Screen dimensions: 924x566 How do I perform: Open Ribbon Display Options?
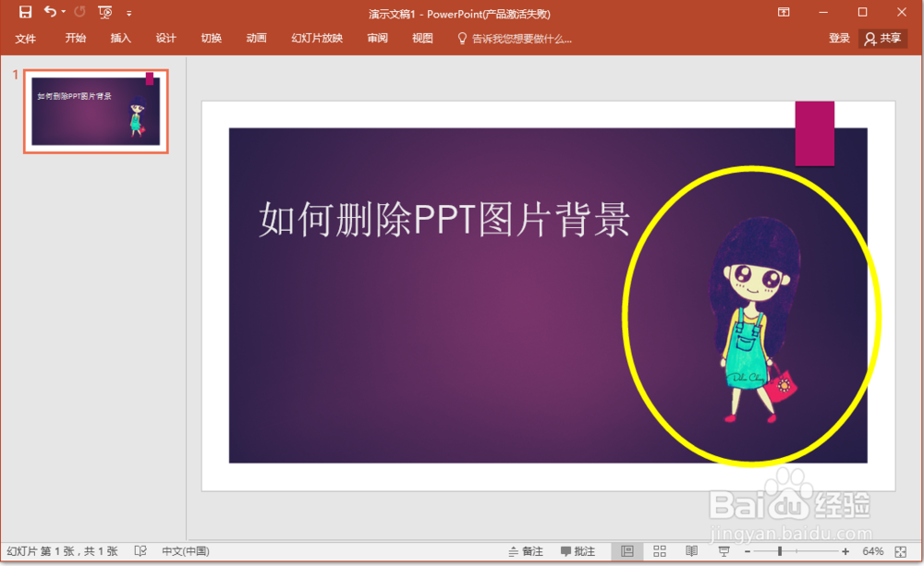pos(783,12)
